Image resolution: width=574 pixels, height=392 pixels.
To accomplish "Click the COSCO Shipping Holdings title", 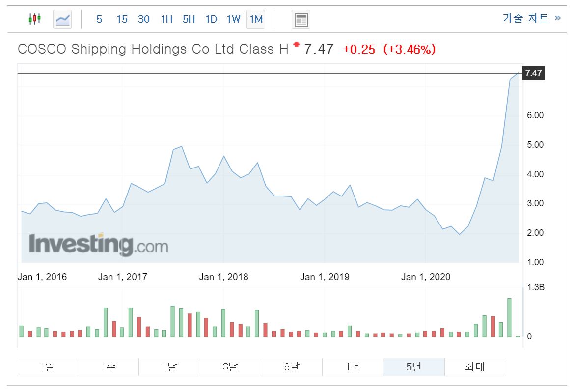I will (x=153, y=49).
